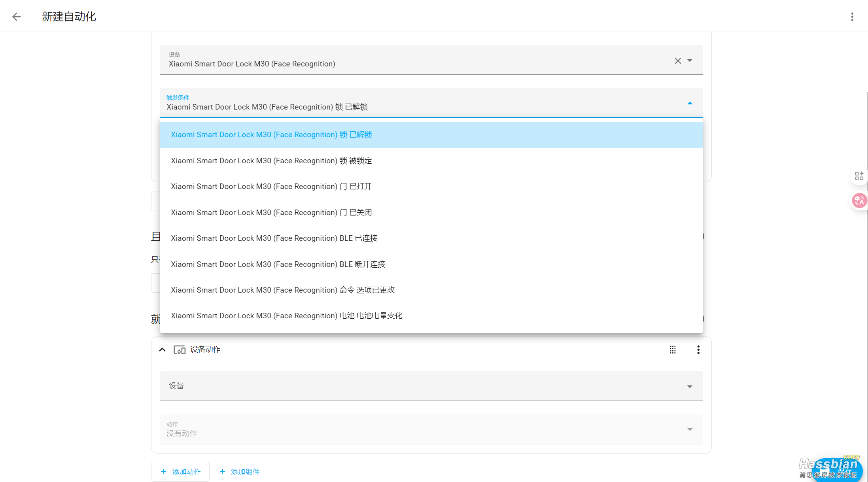868x482 pixels.
Task: Open the 动作 dropdown showing 没有动作
Action: click(431, 429)
